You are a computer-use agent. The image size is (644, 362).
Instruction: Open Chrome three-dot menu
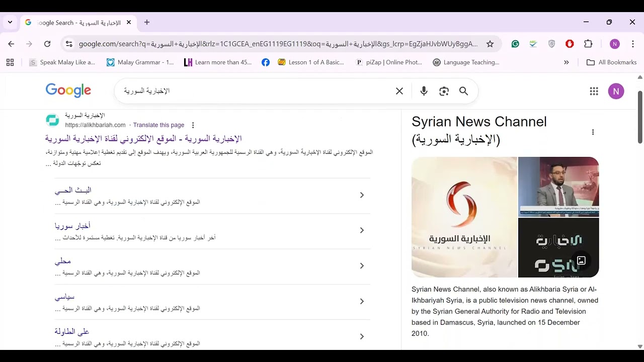point(632,44)
